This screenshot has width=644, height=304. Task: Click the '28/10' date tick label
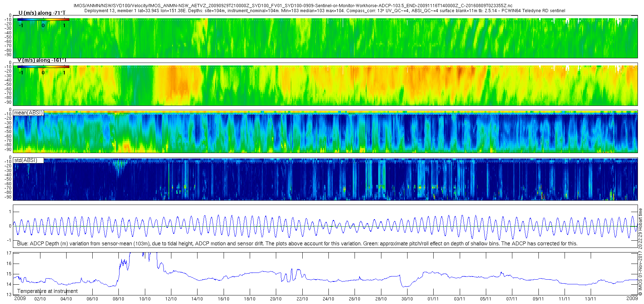click(381, 299)
